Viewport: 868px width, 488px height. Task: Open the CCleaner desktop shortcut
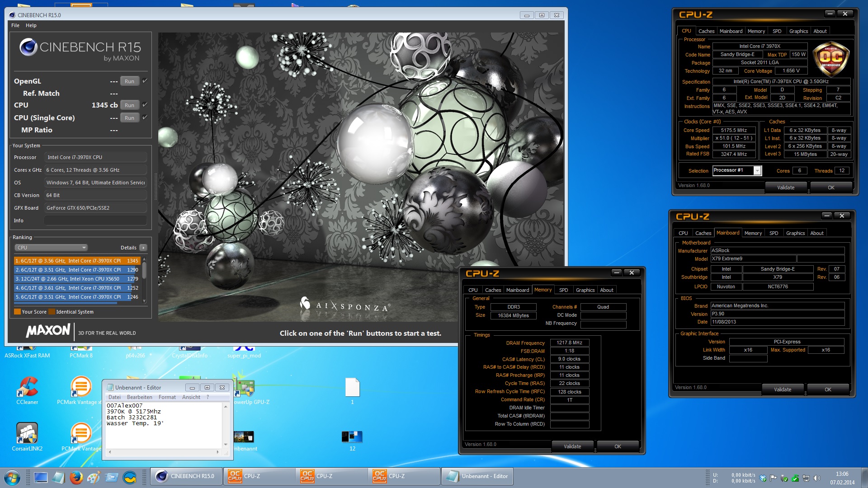[27, 390]
